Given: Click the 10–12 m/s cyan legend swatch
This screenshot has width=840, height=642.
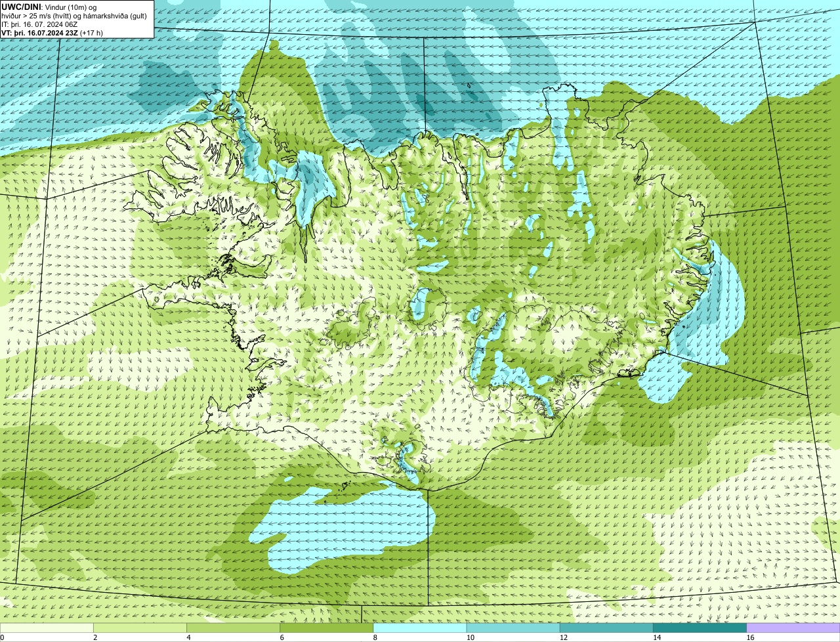Looking at the screenshot, I should (x=513, y=628).
